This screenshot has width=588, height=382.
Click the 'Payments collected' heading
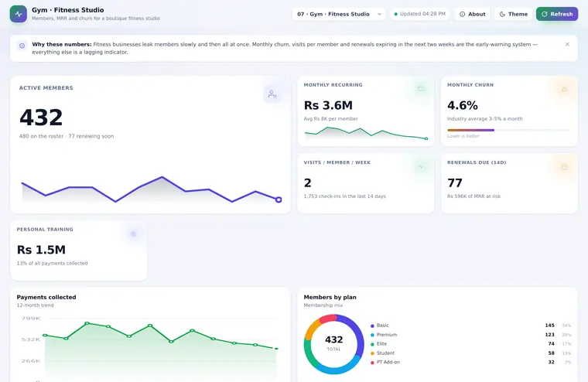coord(46,297)
